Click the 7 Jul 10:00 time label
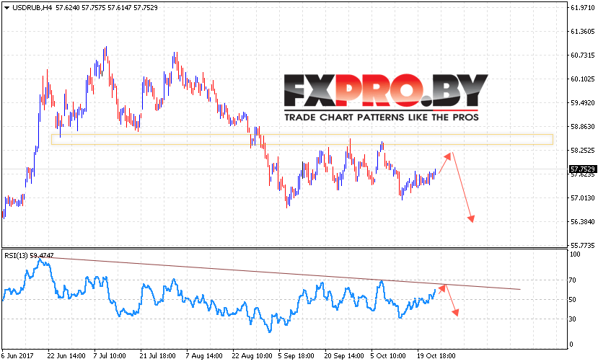 pos(110,356)
